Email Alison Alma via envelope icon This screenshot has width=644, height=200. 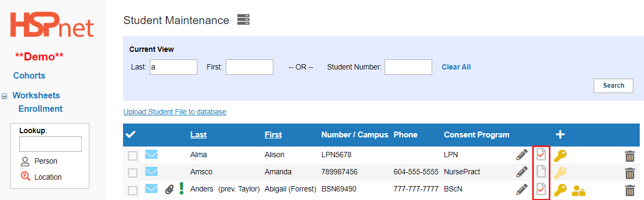point(152,155)
